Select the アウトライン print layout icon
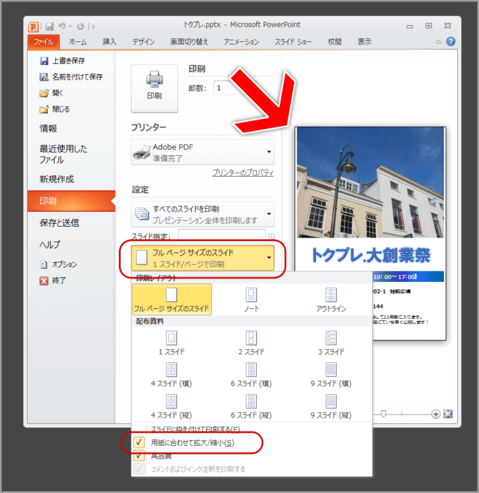Viewport: 479px width, 493px height. tap(331, 300)
